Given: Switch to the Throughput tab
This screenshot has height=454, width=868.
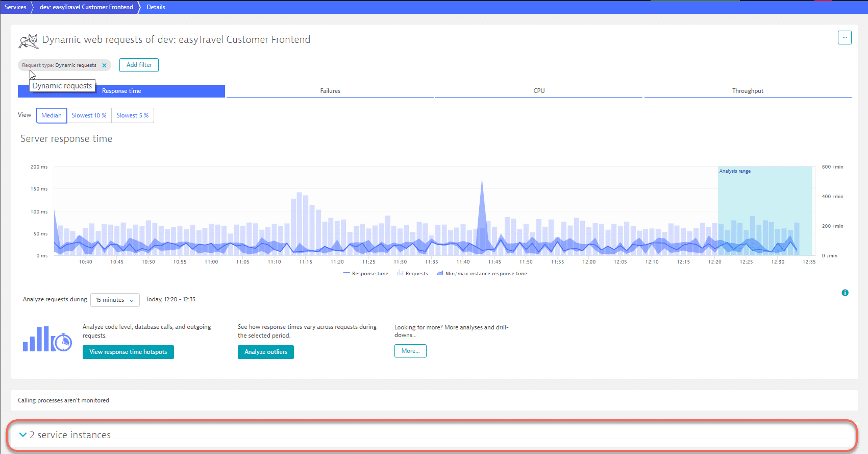Looking at the screenshot, I should coord(748,91).
